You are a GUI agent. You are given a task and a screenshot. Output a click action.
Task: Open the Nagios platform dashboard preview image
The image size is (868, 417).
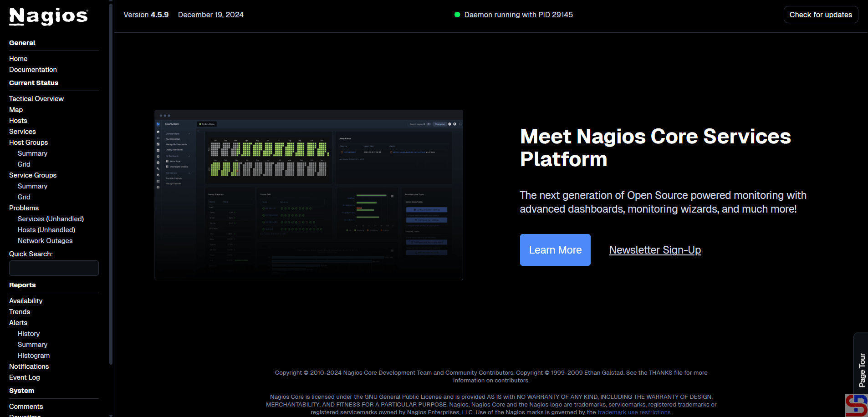[x=308, y=195]
